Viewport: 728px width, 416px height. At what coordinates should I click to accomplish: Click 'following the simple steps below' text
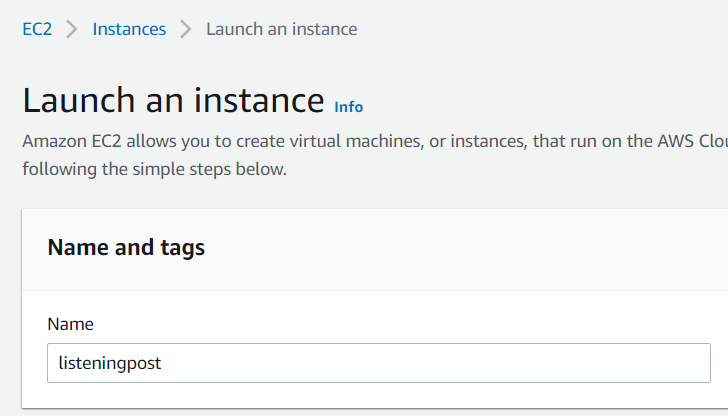pos(154,169)
